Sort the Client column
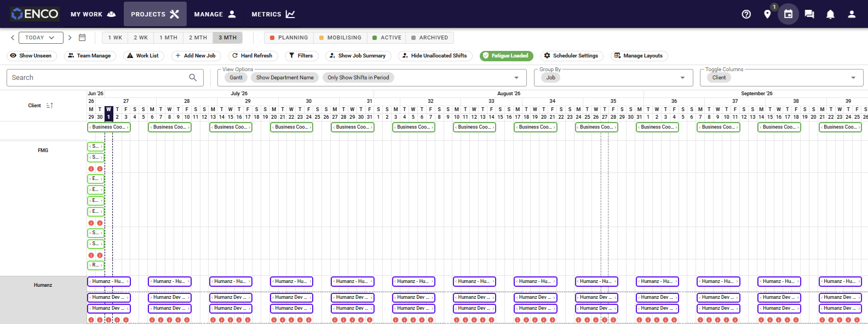 (49, 106)
